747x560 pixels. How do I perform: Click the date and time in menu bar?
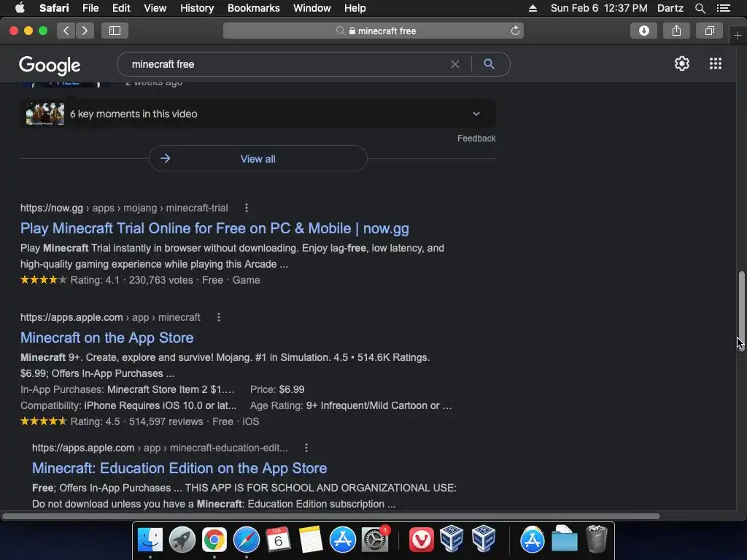point(598,8)
